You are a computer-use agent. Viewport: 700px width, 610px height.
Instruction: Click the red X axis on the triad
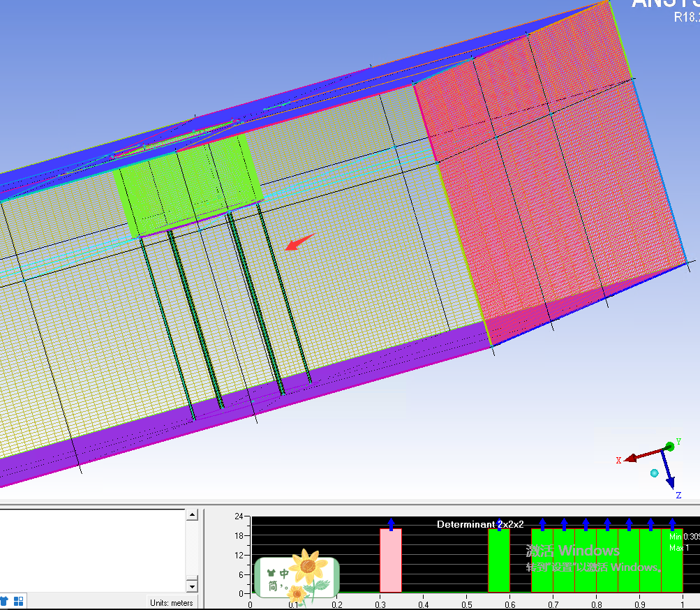(x=639, y=456)
